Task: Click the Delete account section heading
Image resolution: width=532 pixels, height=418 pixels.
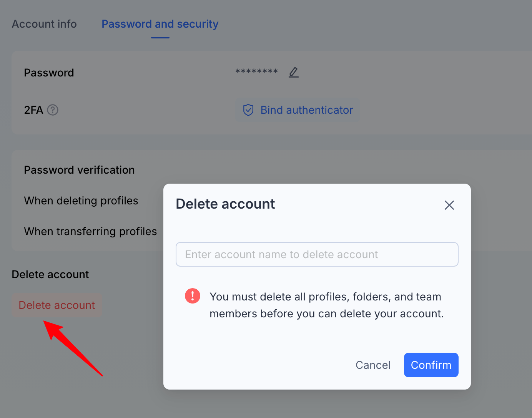Action: tap(50, 274)
